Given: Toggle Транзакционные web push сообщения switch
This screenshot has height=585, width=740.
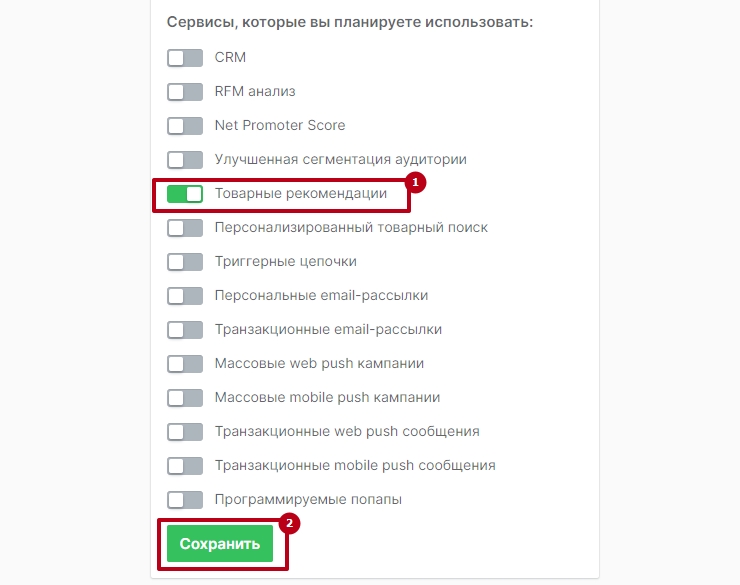Looking at the screenshot, I should pyautogui.click(x=185, y=432).
